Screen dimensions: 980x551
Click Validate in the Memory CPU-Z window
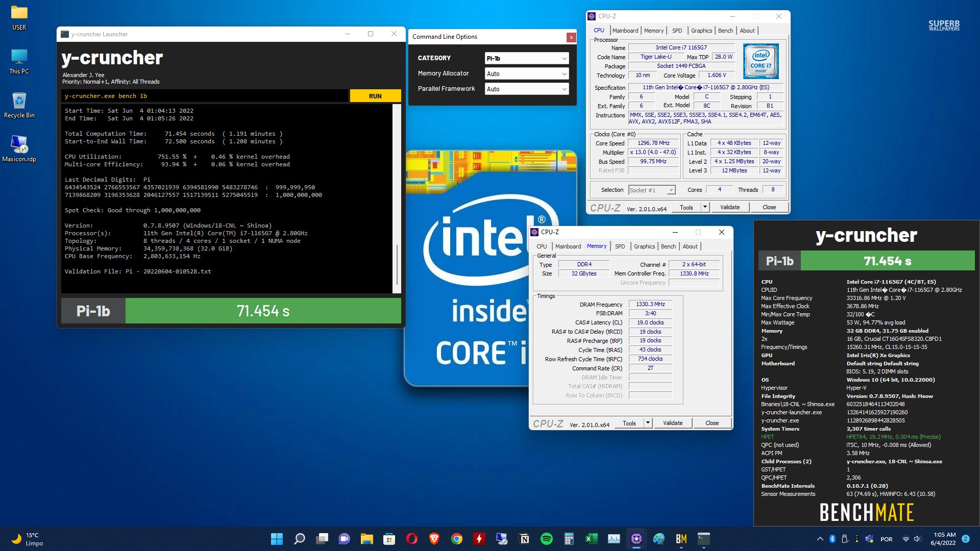pos(673,423)
